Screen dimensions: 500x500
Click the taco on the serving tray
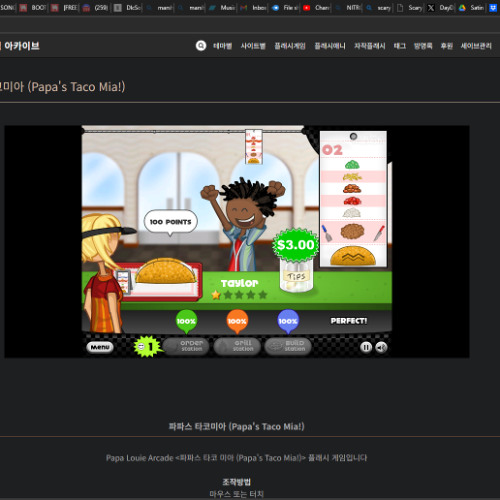pyautogui.click(x=165, y=271)
